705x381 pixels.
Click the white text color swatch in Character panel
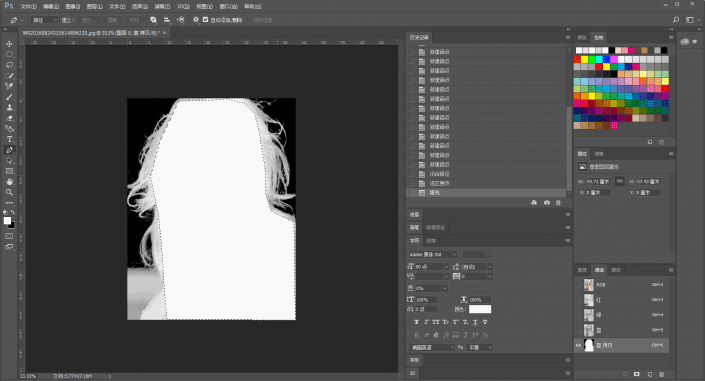point(480,309)
